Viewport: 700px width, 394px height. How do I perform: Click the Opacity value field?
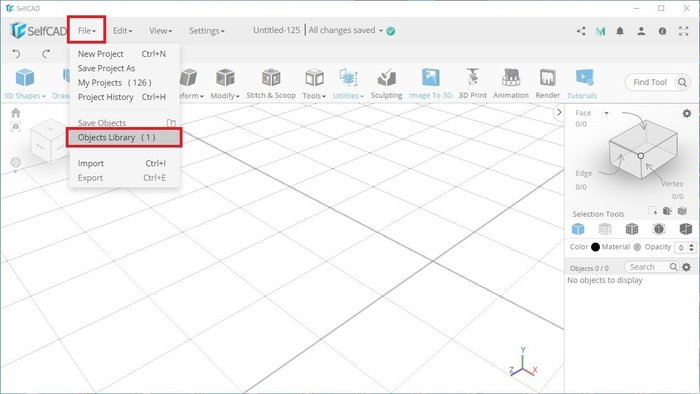coord(681,247)
